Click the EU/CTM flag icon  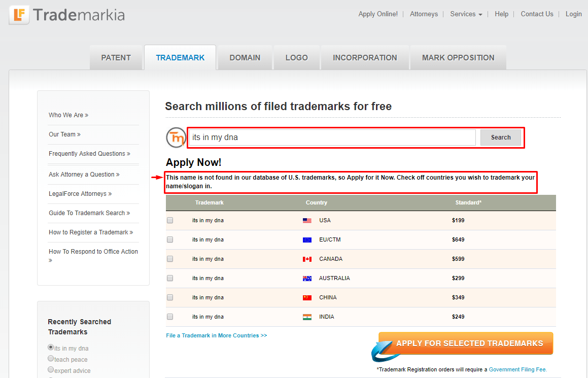(307, 239)
